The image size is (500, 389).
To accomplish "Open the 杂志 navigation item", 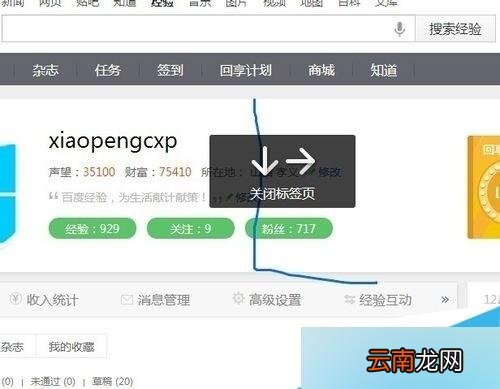I will tap(45, 70).
